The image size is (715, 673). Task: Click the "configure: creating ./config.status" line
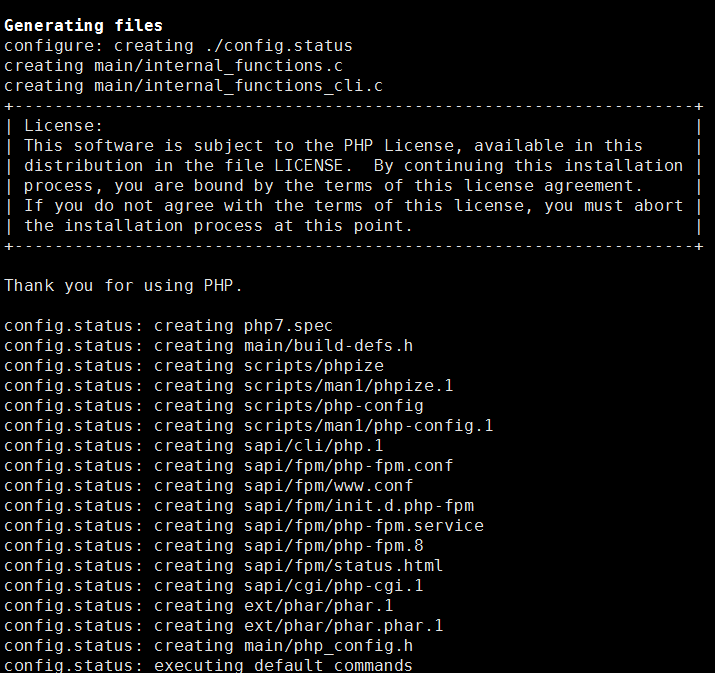pos(178,45)
